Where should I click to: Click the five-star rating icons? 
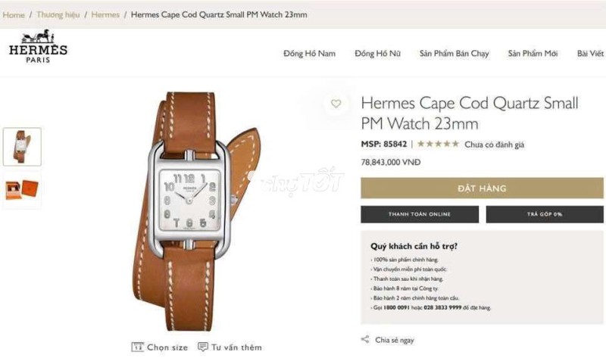tap(439, 144)
